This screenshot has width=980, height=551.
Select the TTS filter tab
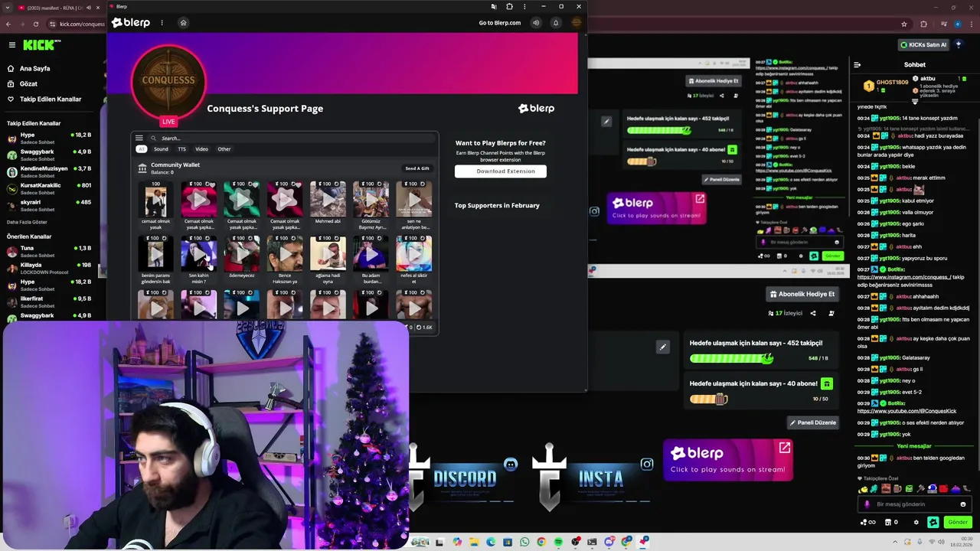tap(181, 149)
